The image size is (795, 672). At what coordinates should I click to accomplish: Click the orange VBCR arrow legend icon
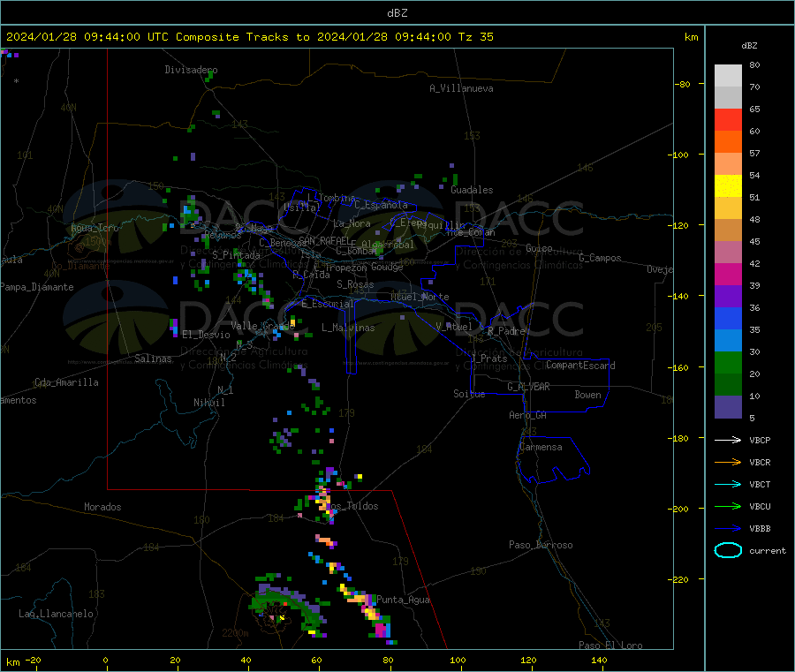[x=728, y=462]
